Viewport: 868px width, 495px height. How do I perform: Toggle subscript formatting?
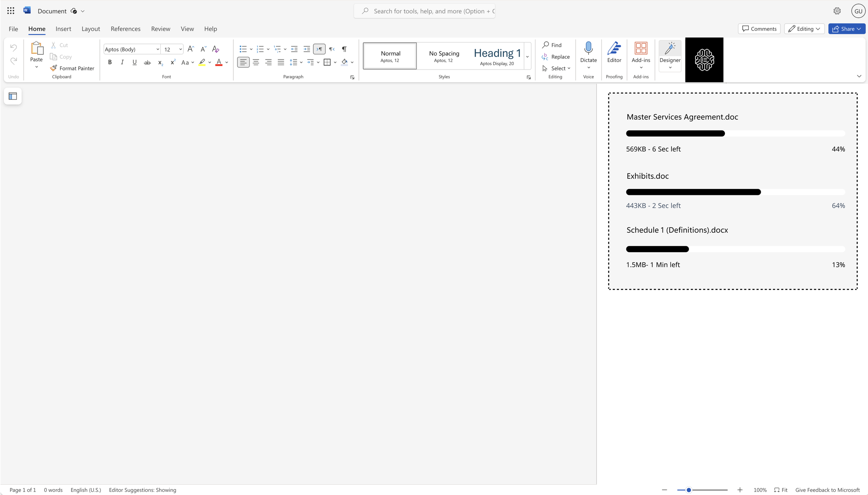pos(160,63)
